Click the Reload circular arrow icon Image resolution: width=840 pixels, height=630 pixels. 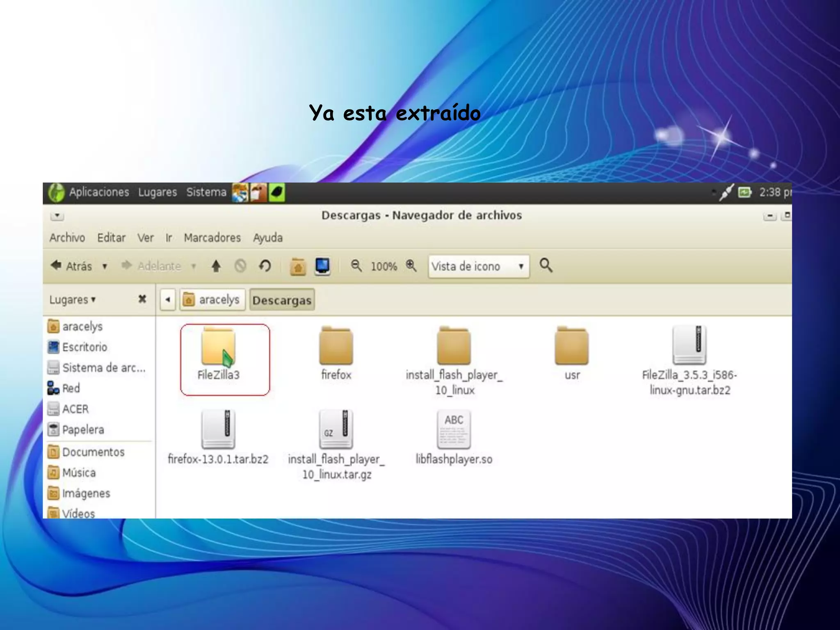[x=265, y=266]
